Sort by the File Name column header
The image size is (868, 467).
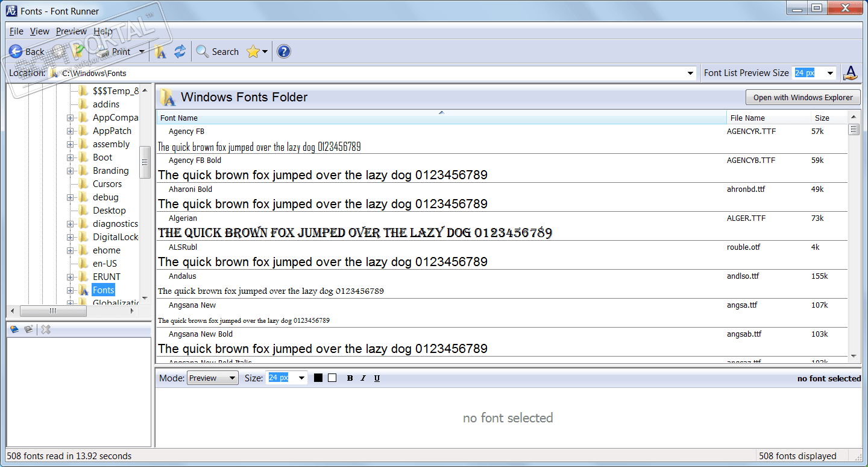point(769,118)
